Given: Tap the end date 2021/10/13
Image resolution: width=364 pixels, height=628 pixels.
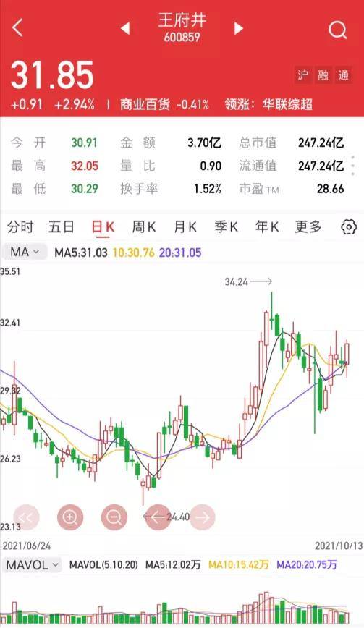Looking at the screenshot, I should [x=339, y=546].
